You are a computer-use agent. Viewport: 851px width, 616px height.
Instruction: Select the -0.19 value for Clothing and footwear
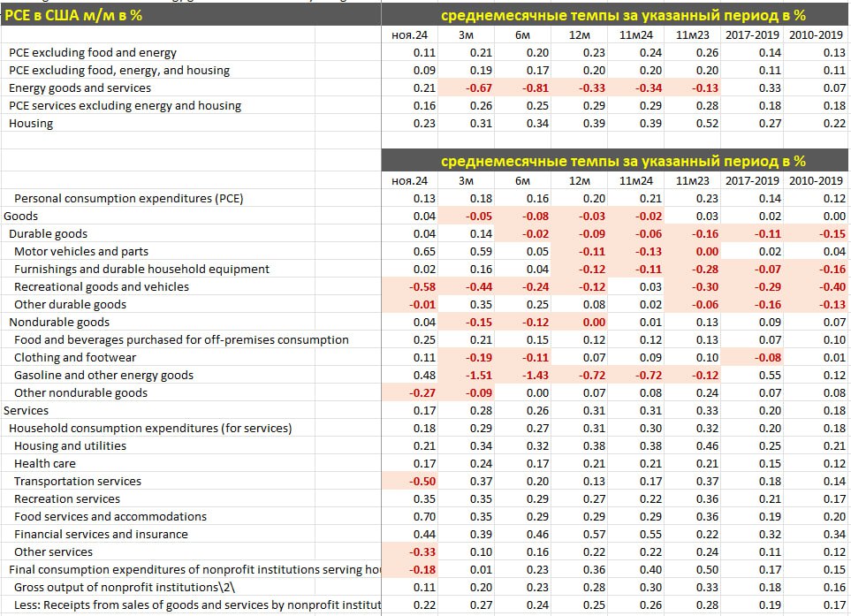point(479,358)
